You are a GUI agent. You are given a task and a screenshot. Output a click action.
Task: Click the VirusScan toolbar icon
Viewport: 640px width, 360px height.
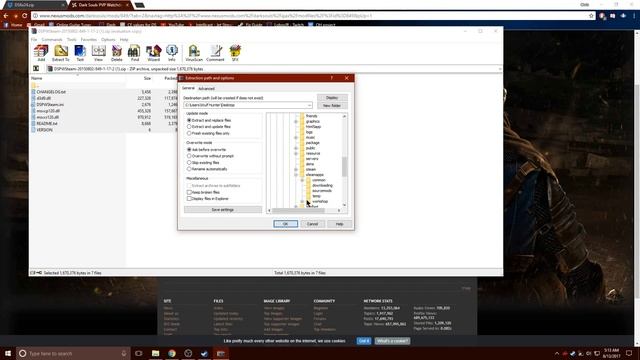coord(194,53)
